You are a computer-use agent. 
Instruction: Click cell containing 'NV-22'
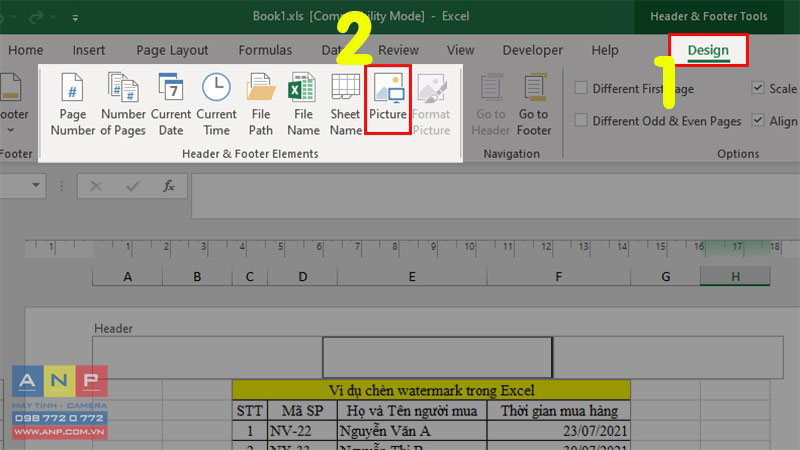(303, 431)
